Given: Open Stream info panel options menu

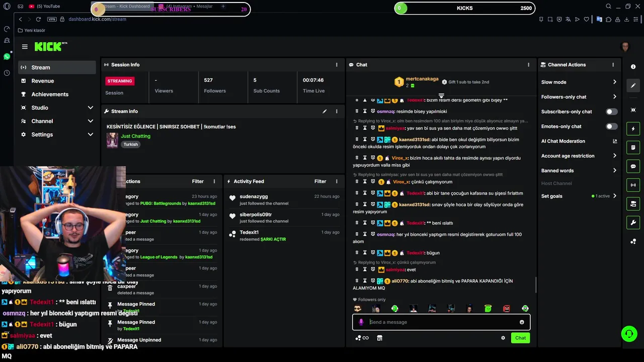Looking at the screenshot, I should tap(337, 111).
